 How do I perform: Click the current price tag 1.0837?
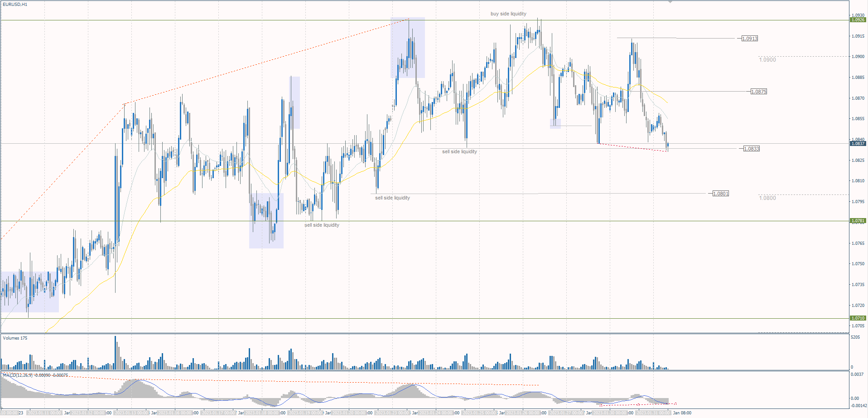pyautogui.click(x=858, y=144)
